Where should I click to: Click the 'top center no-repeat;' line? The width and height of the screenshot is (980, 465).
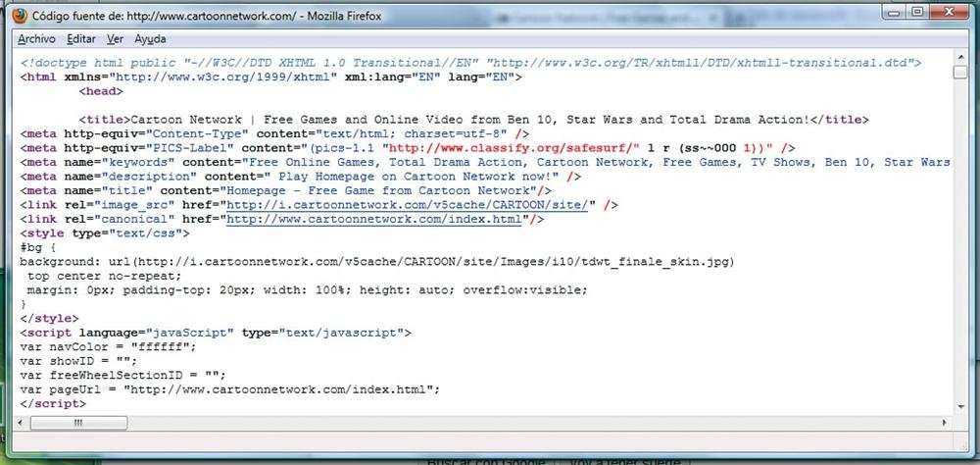coord(104,276)
